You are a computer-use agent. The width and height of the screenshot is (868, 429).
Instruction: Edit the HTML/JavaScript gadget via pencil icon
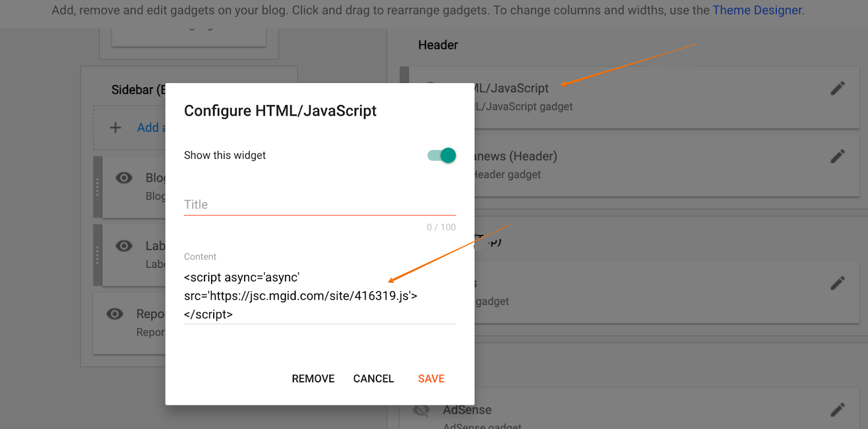(x=837, y=88)
